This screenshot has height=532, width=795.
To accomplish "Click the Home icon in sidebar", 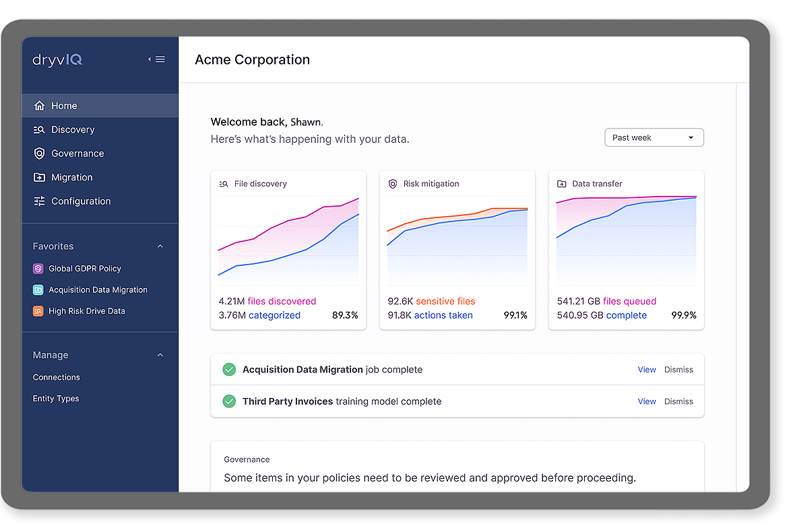I will pyautogui.click(x=39, y=106).
